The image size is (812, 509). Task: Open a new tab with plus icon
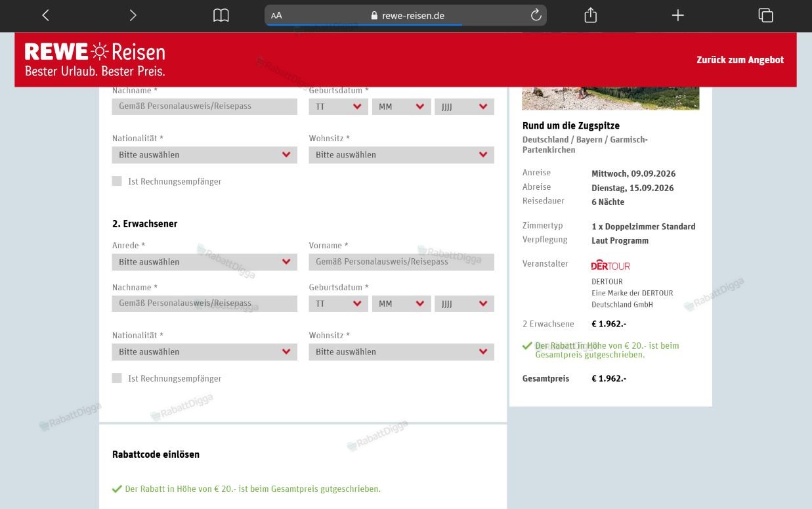tap(678, 15)
